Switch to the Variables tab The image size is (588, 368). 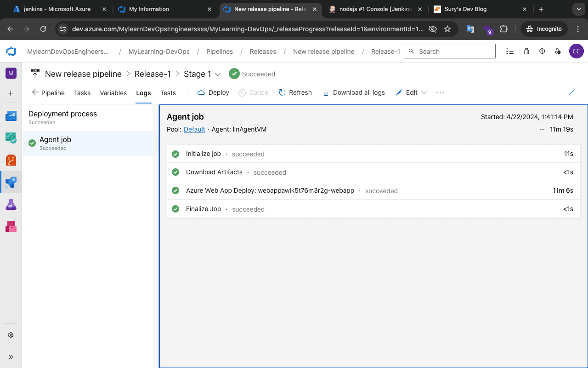coord(113,92)
